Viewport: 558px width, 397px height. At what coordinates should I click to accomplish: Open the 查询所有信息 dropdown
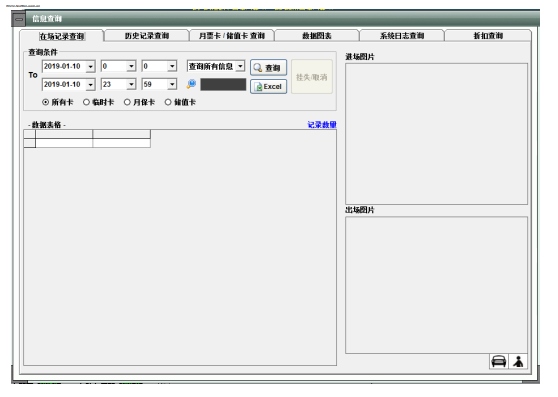(x=241, y=66)
